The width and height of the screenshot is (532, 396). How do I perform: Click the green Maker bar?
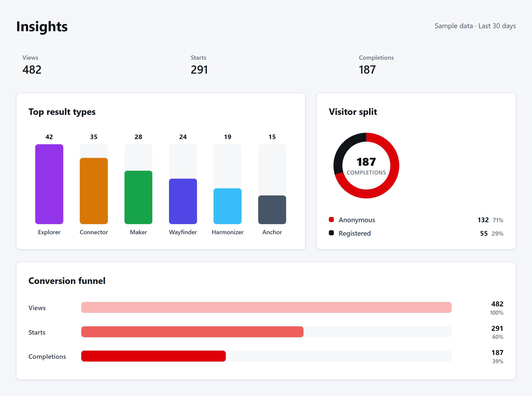pyautogui.click(x=138, y=197)
